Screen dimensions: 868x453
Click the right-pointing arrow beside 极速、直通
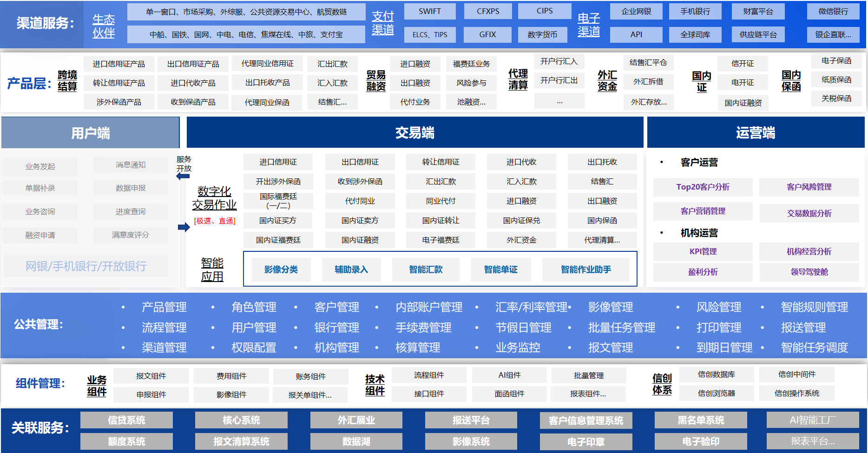pyautogui.click(x=184, y=227)
